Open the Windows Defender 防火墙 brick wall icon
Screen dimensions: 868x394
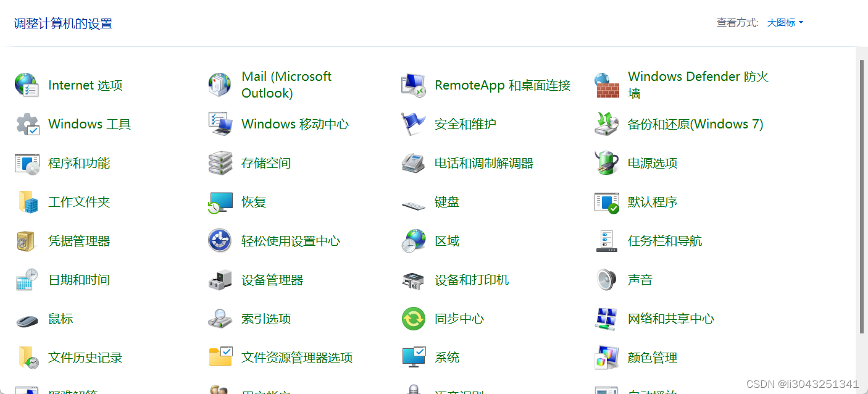606,85
